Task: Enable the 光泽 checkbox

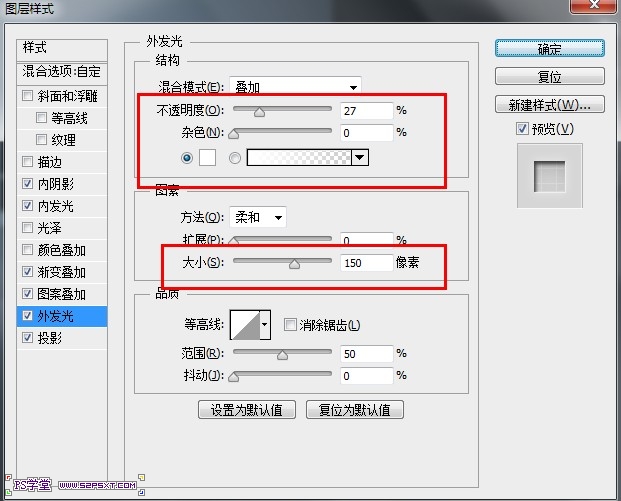Action: pos(27,227)
